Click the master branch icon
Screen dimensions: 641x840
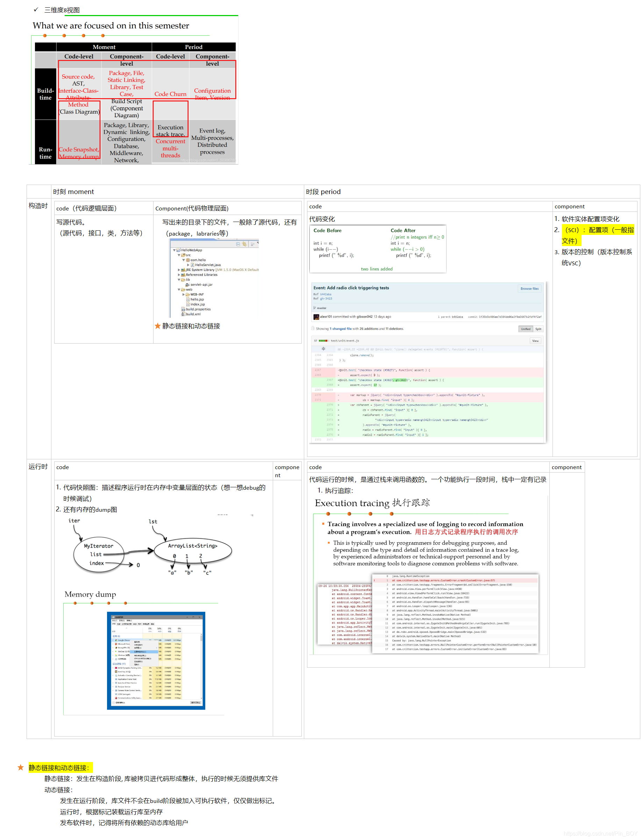tap(315, 308)
